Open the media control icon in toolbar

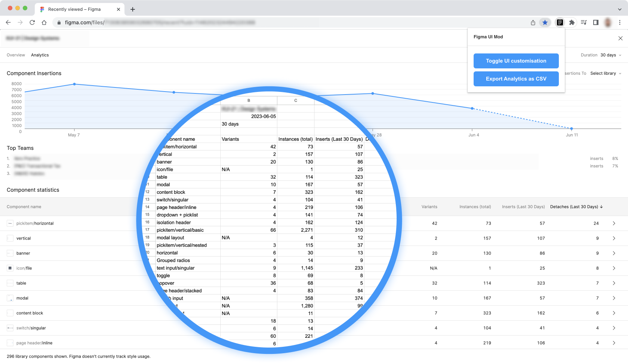584,22
